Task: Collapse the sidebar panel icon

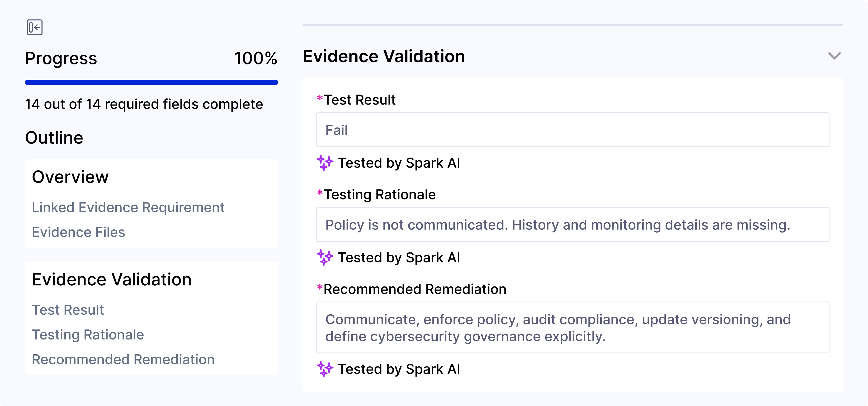Action: click(x=34, y=27)
